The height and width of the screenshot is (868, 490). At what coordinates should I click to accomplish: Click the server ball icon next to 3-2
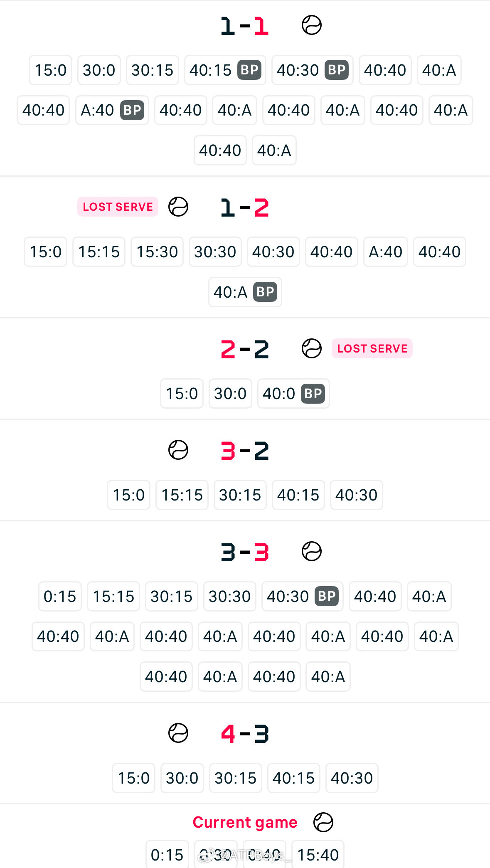tap(178, 450)
